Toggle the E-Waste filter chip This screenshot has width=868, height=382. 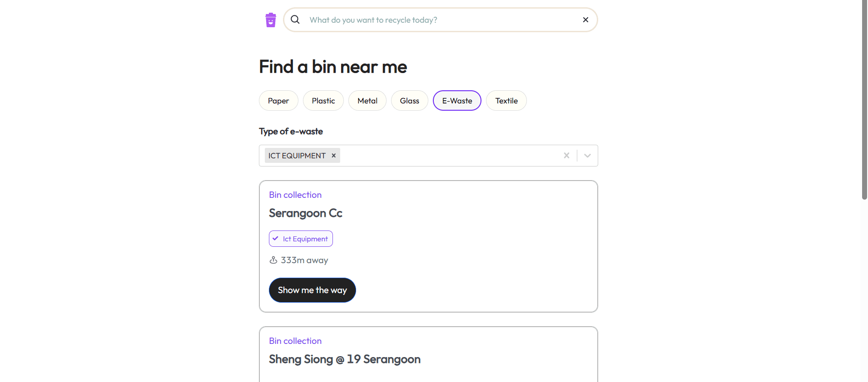click(457, 101)
